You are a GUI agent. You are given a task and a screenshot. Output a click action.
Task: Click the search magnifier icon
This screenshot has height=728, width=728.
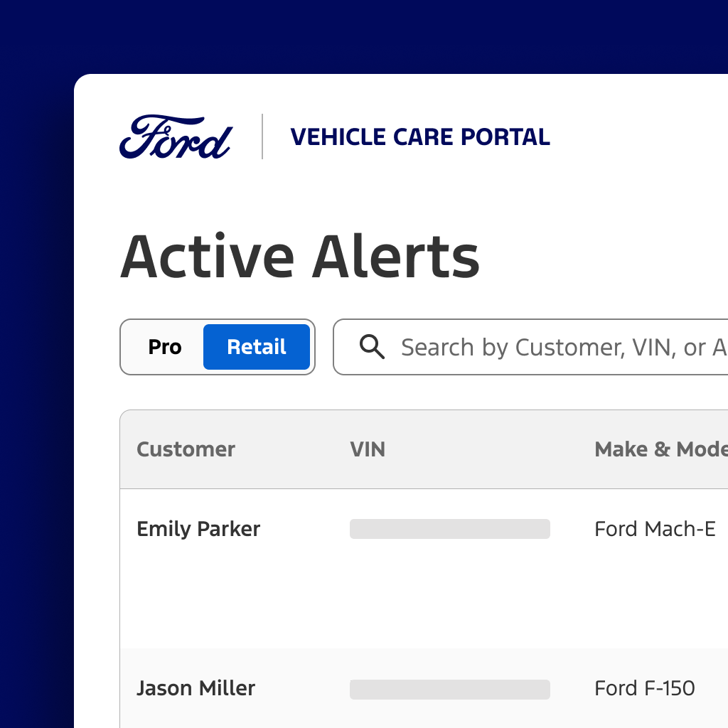(x=371, y=347)
